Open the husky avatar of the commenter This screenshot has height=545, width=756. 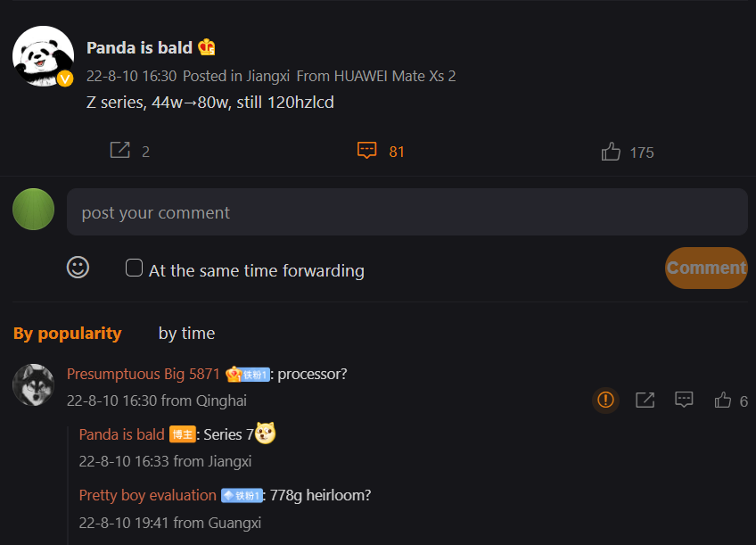coord(34,384)
